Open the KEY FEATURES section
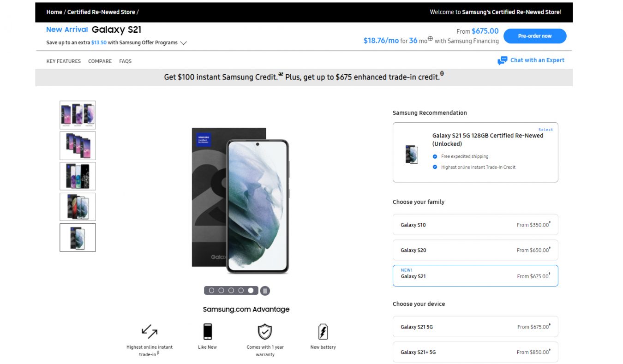 (64, 61)
